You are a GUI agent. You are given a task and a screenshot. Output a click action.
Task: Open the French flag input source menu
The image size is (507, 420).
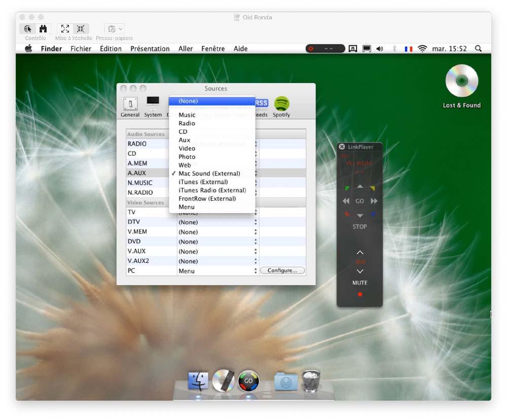pyautogui.click(x=408, y=49)
